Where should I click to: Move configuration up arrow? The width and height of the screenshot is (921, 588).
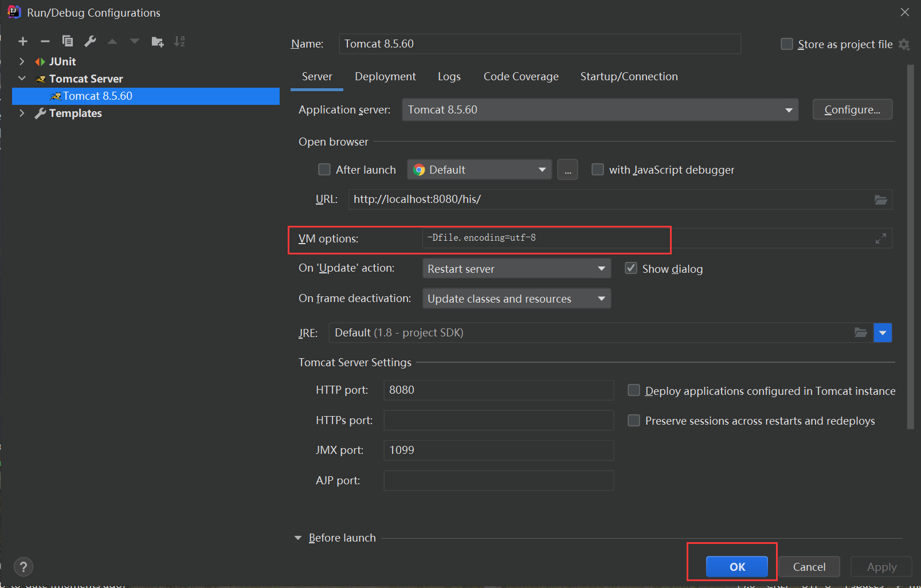pos(112,41)
